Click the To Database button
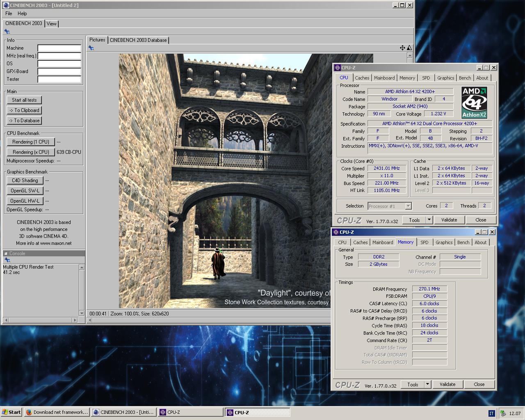Screen dimensions: 525x420 tap(24, 121)
